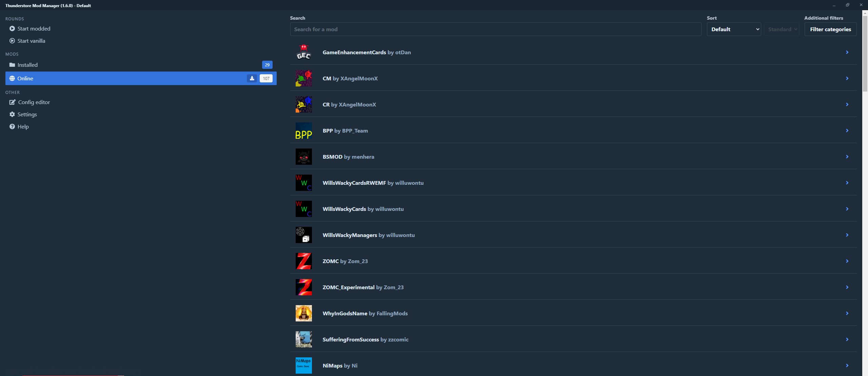The width and height of the screenshot is (868, 376).
Task: Click the WhyInGodsName golden icon
Action: click(x=303, y=313)
